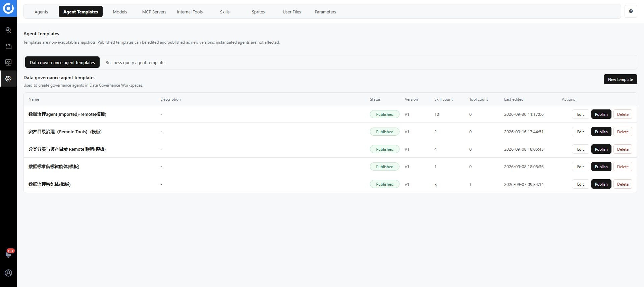
Task: Click the New template button
Action: click(620, 80)
